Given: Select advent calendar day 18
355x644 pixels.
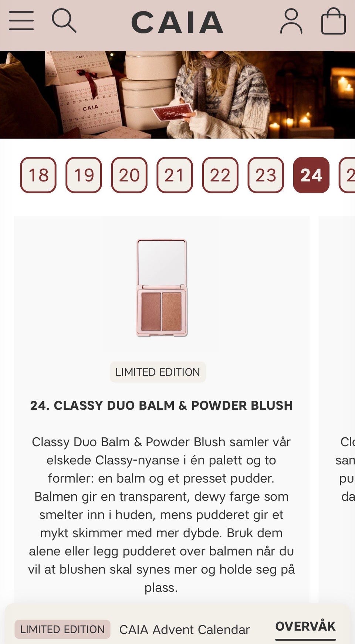Looking at the screenshot, I should pyautogui.click(x=38, y=175).
